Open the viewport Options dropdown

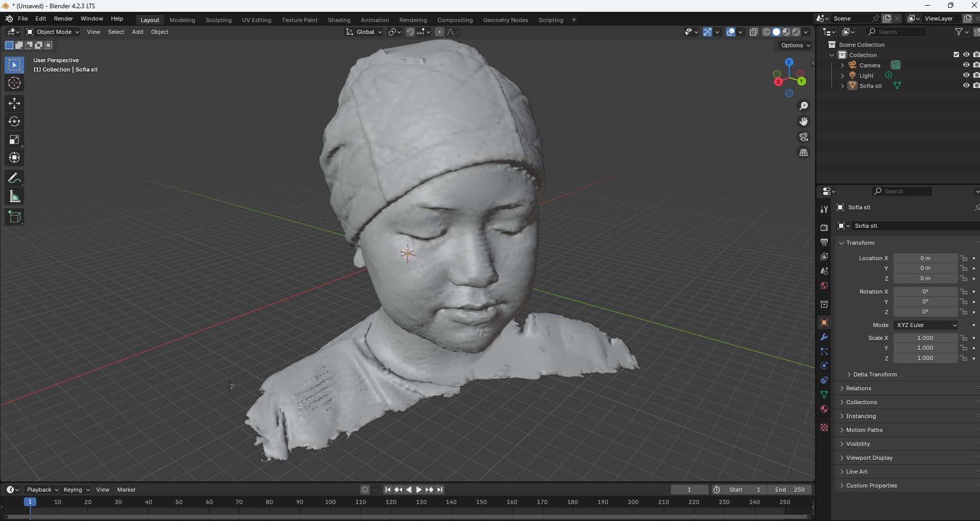pos(795,45)
